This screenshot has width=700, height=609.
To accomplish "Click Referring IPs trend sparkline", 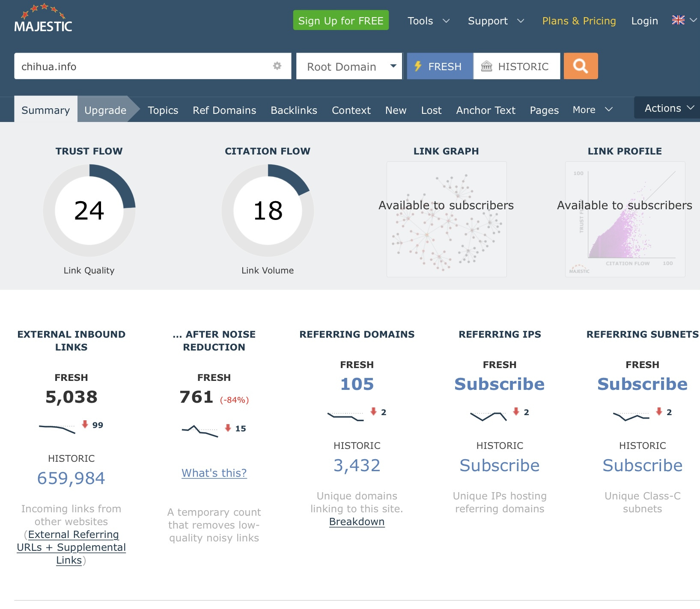I will [x=489, y=416].
